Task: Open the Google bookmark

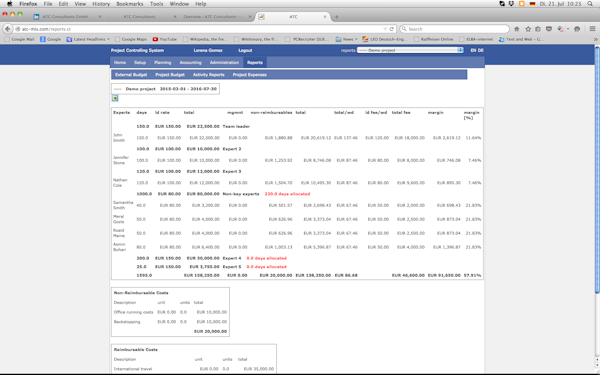Action: coord(51,39)
